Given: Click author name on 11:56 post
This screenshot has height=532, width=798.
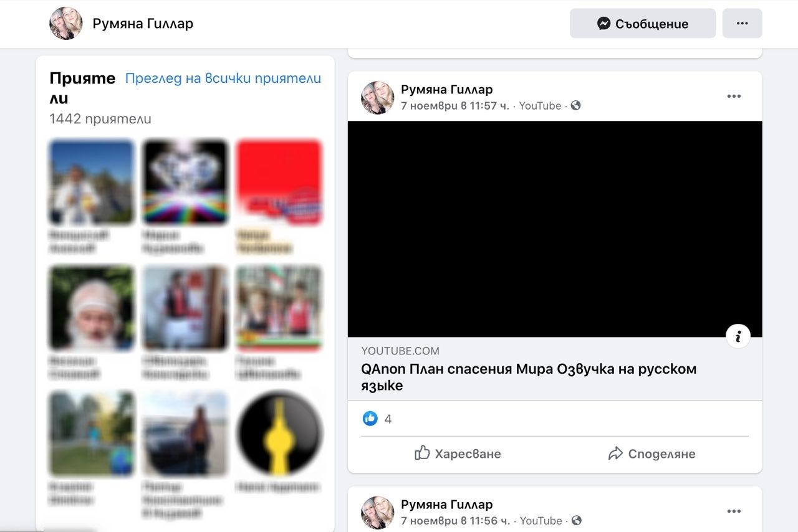Looking at the screenshot, I should 446,505.
